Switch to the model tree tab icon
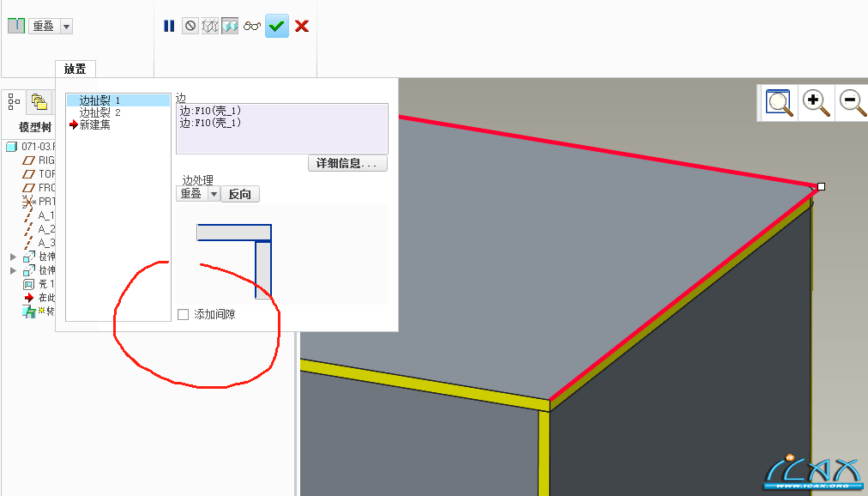Viewport: 868px width, 496px height. tap(14, 102)
